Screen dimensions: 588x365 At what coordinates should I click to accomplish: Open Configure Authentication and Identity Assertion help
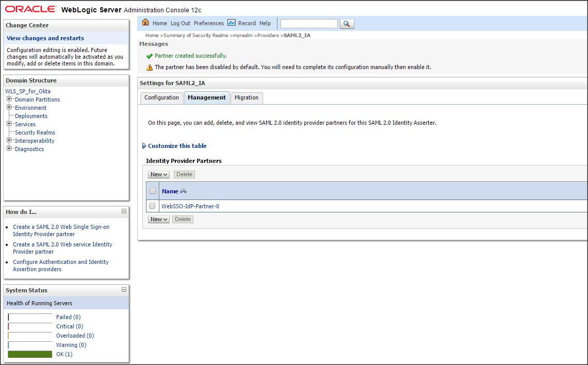click(x=61, y=266)
